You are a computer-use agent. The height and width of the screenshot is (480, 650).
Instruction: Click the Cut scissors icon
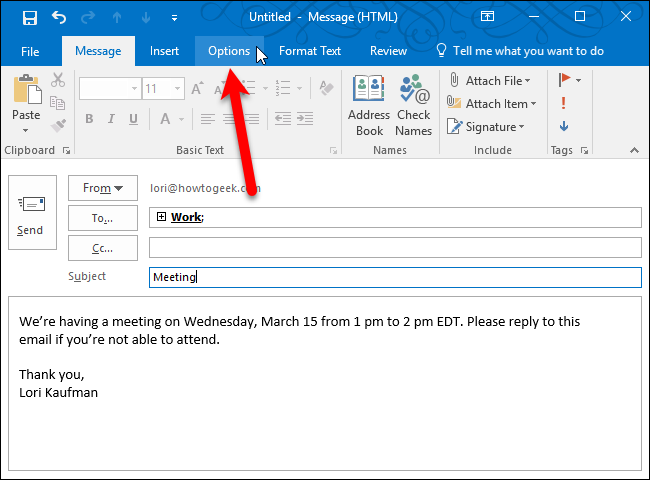(x=58, y=80)
